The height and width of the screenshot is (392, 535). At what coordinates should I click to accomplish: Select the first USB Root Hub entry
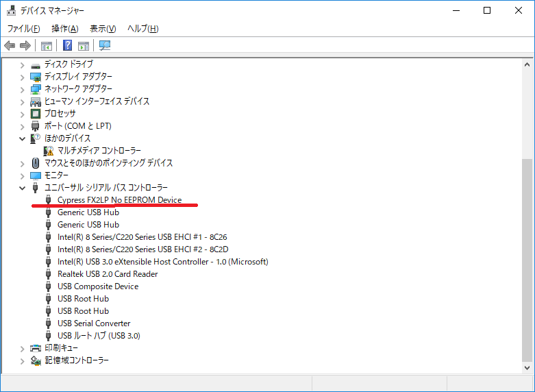[84, 298]
